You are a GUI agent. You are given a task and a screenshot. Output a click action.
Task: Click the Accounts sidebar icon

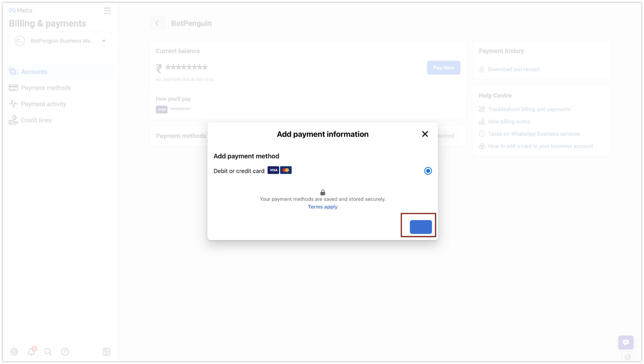coord(14,72)
